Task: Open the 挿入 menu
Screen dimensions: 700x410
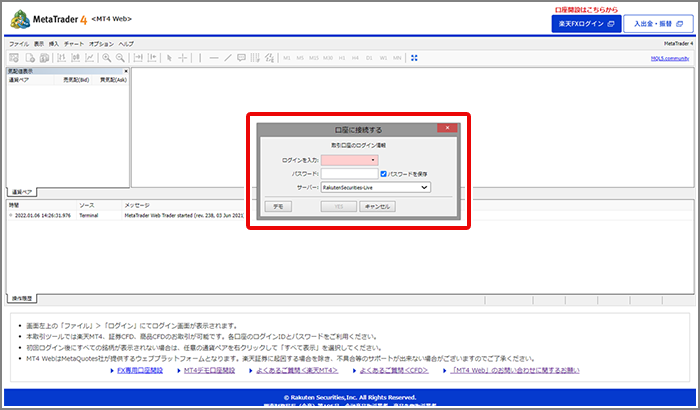Action: click(54, 44)
